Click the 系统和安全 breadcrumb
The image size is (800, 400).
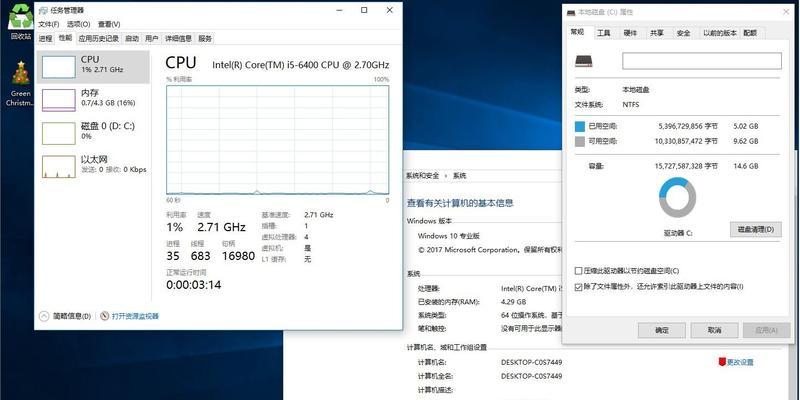coord(422,176)
